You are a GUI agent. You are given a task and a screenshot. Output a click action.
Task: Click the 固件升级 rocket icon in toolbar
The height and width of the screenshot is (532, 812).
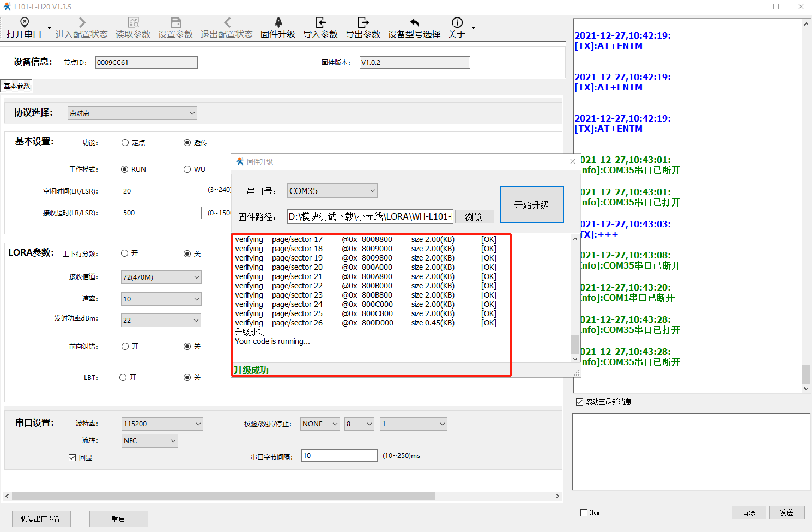click(x=278, y=22)
